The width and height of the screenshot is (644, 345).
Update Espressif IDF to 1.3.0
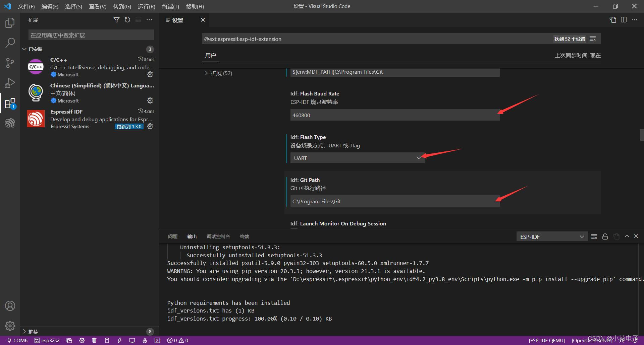129,127
